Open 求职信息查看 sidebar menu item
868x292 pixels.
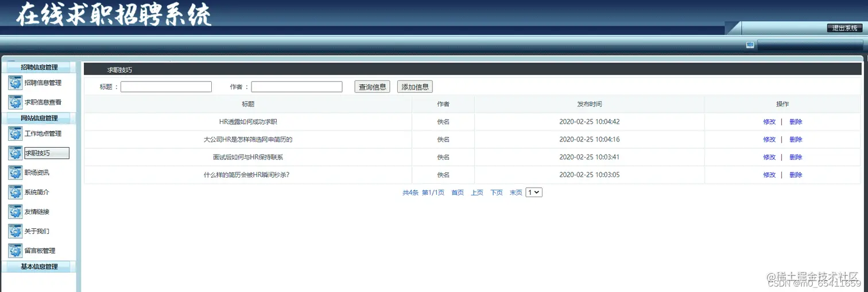tap(43, 102)
